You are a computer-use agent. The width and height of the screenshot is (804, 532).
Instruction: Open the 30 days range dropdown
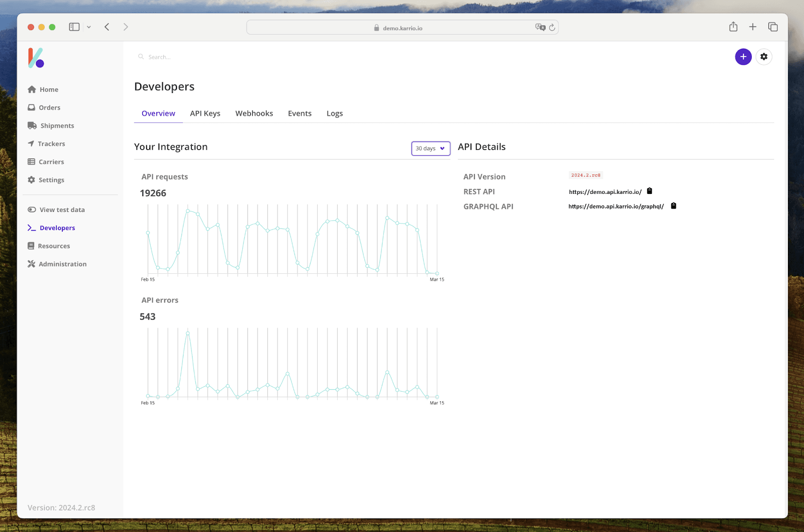[430, 149]
